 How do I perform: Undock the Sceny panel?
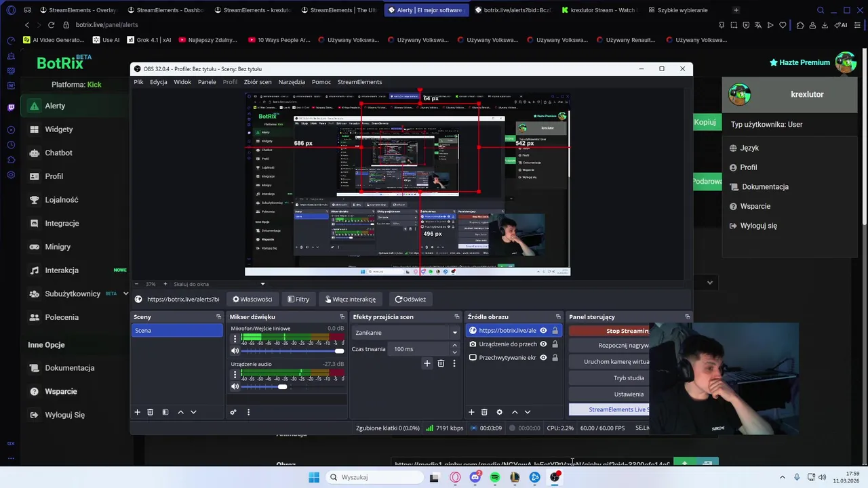(218, 317)
